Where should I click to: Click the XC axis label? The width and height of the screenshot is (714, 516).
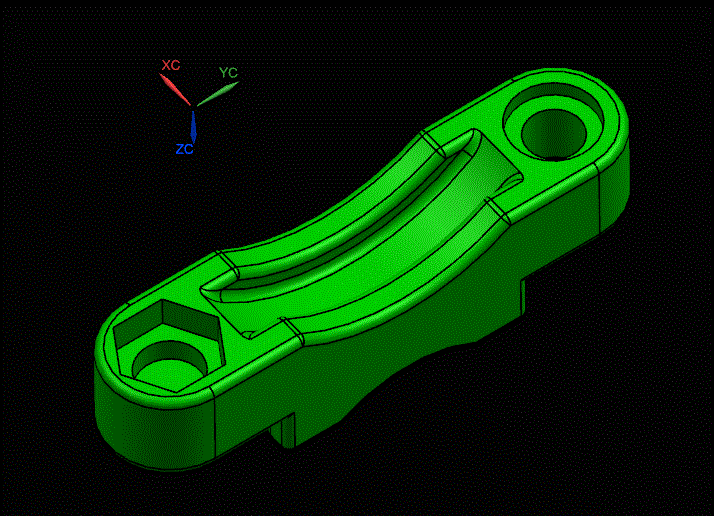(171, 65)
